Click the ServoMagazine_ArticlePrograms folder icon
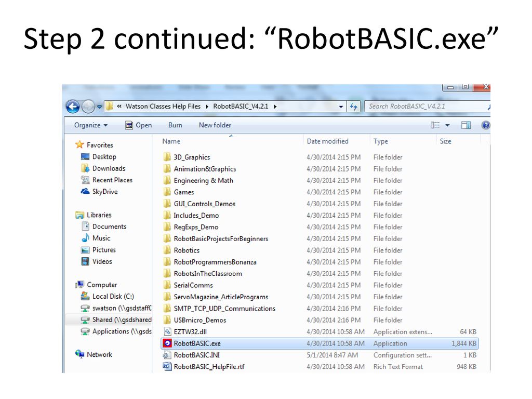This screenshot has width=532, height=399. 167,297
